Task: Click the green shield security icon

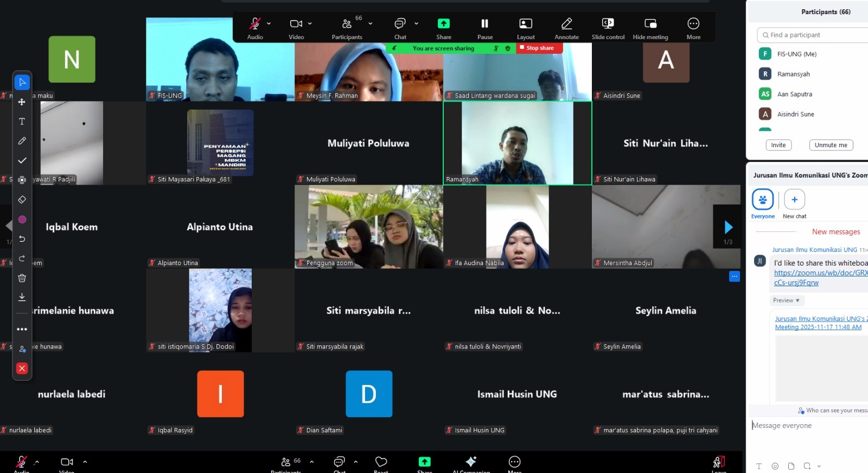Action: pyautogui.click(x=508, y=48)
